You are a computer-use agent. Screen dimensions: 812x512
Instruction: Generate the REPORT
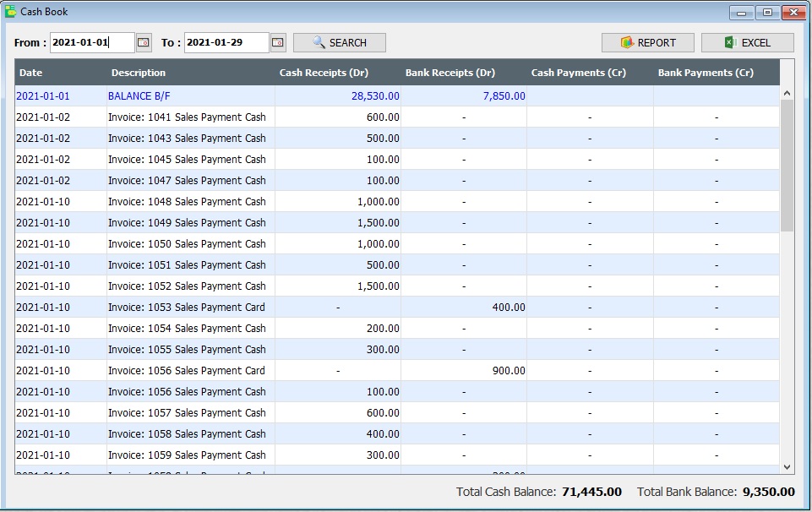648,42
